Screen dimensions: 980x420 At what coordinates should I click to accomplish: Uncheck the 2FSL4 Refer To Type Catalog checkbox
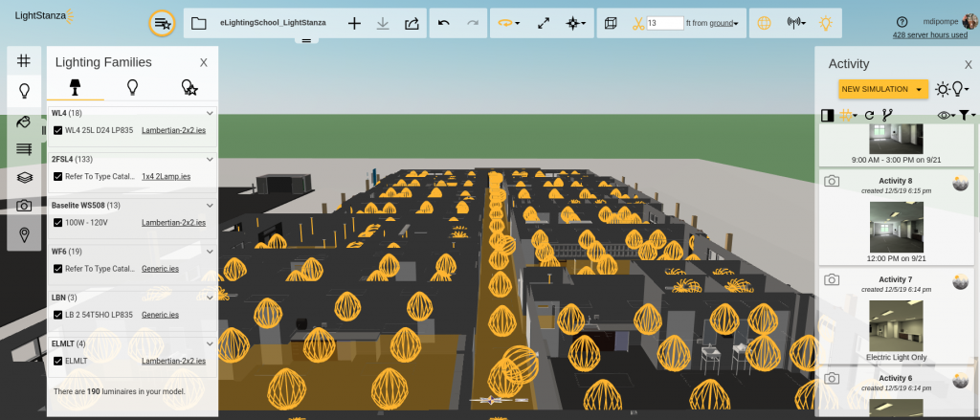click(58, 176)
